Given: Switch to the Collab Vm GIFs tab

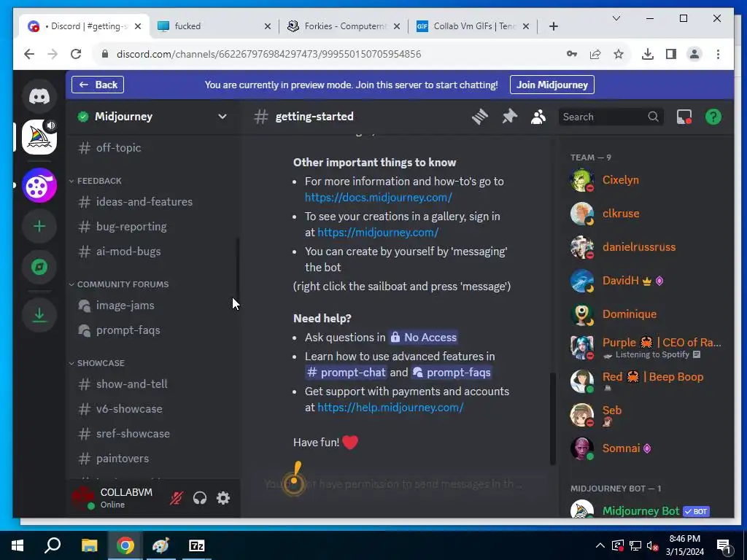Looking at the screenshot, I should tap(472, 26).
